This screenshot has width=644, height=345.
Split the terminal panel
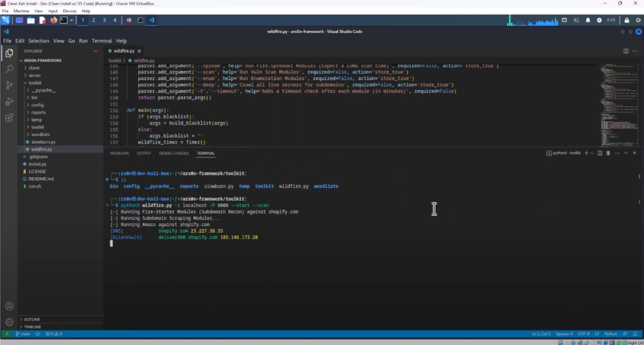(x=600, y=153)
